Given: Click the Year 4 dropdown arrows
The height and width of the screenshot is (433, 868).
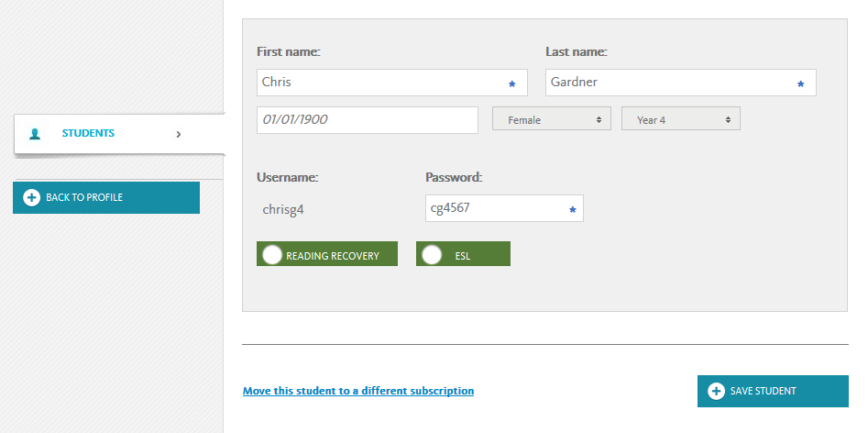Looking at the screenshot, I should [x=728, y=119].
